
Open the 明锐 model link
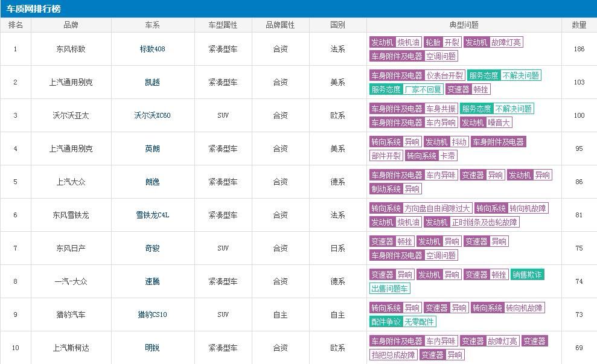pyautogui.click(x=152, y=347)
